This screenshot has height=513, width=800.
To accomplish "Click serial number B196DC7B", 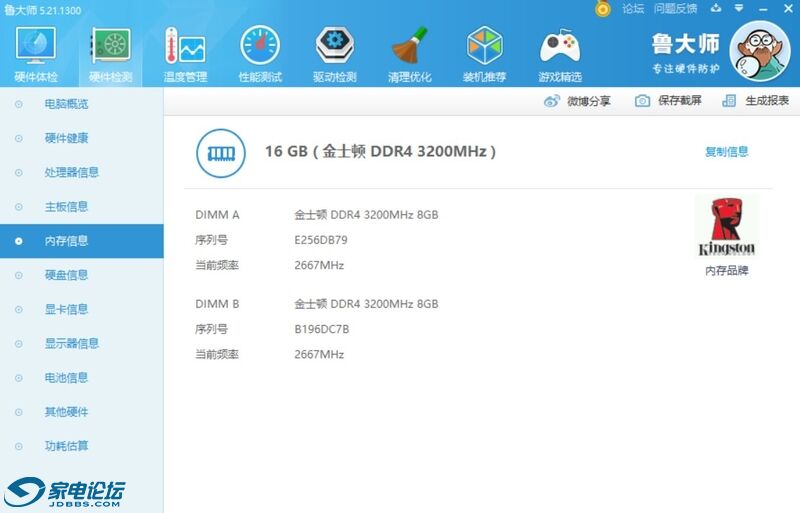I will [322, 329].
